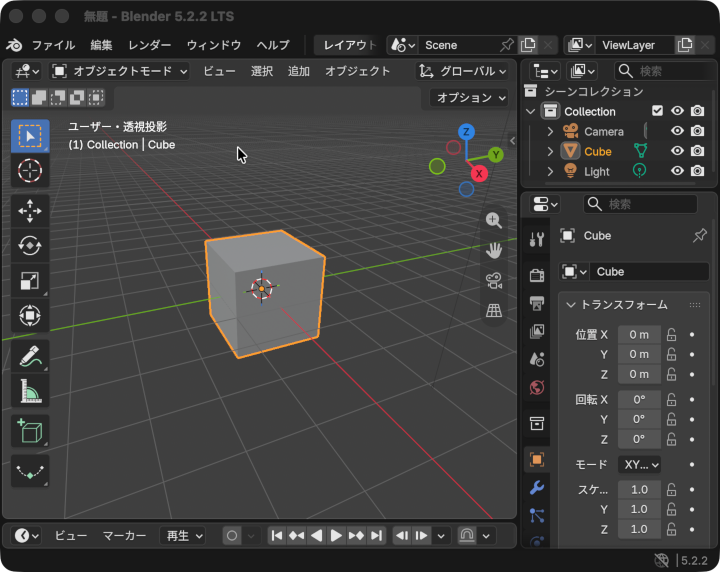
Task: Open the Particles properties tab
Action: (x=536, y=516)
